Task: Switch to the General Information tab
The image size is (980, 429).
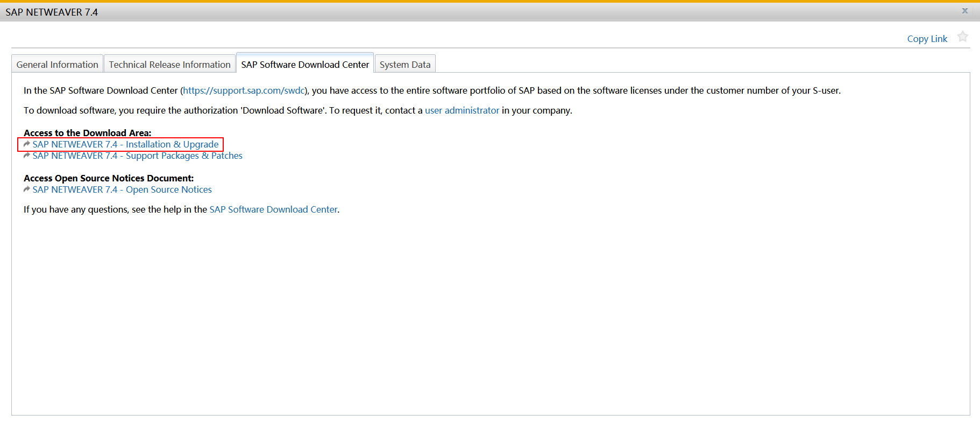Action: click(57, 64)
